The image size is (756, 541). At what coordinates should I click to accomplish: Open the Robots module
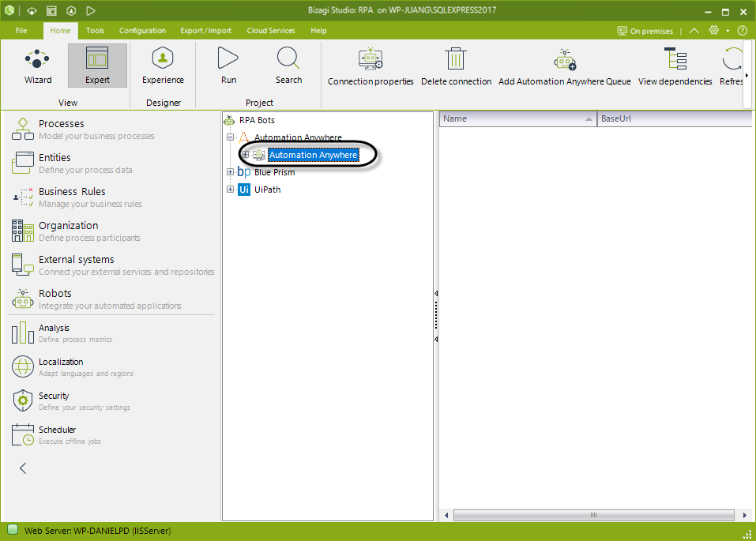[x=96, y=299]
